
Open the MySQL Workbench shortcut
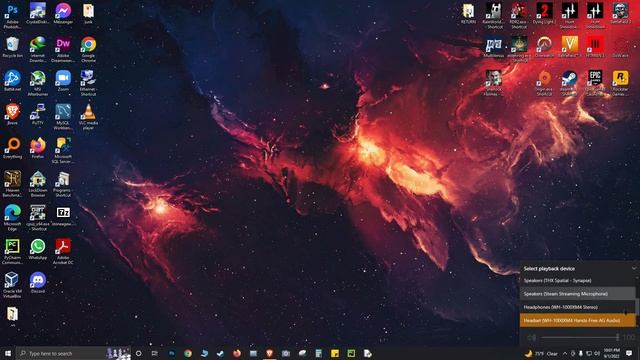point(63,117)
